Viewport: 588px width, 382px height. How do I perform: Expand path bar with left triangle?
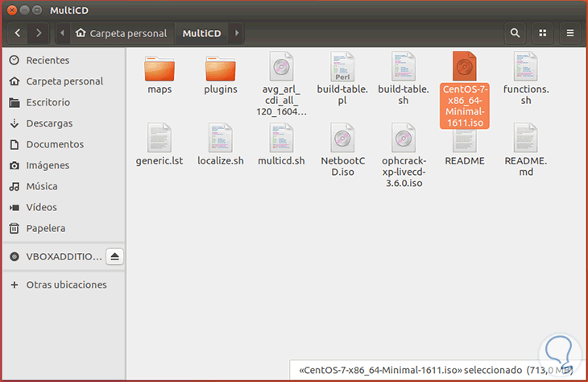(x=63, y=33)
